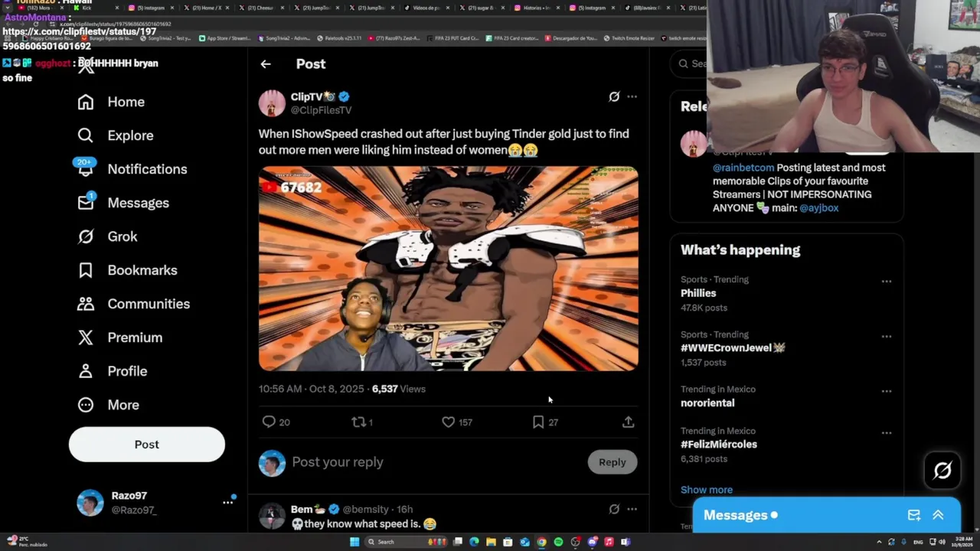Screen dimensions: 980x551
Task: Open the Windows Start menu
Action: tap(354, 542)
